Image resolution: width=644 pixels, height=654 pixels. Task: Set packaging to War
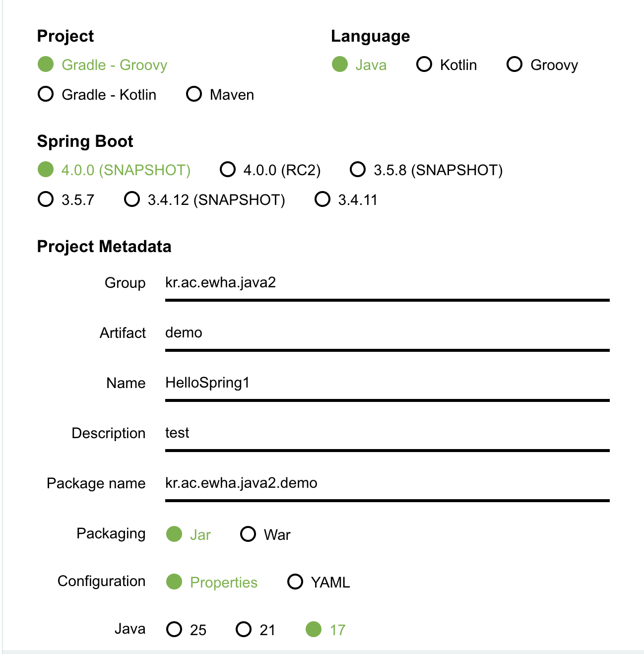[248, 534]
